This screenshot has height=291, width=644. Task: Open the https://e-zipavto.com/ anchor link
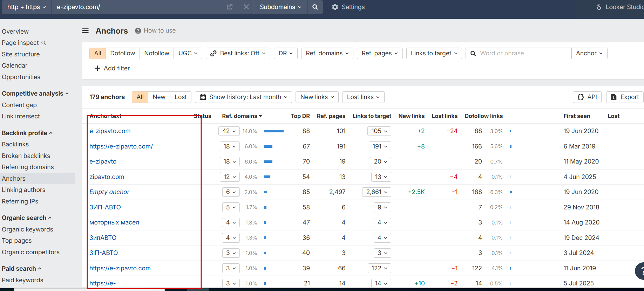click(121, 146)
